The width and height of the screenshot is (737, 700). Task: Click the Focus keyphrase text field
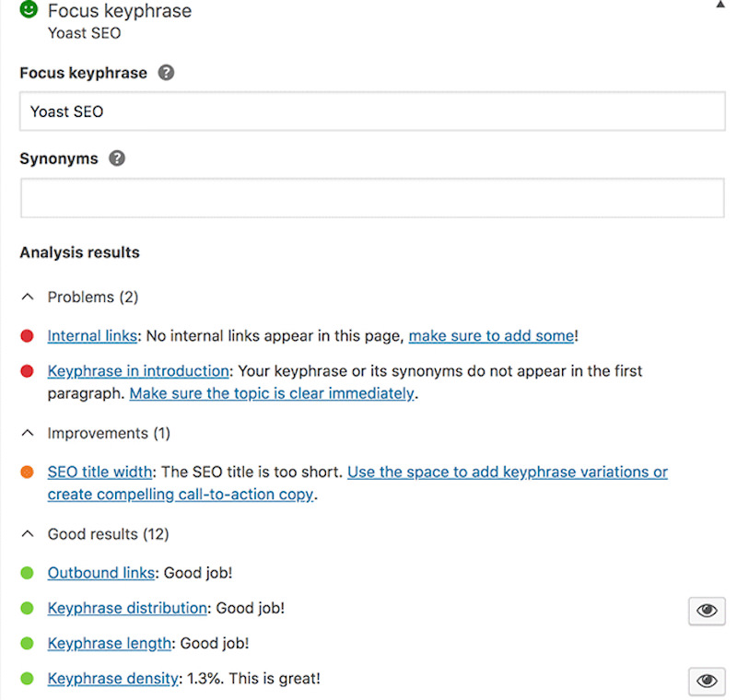tap(372, 111)
